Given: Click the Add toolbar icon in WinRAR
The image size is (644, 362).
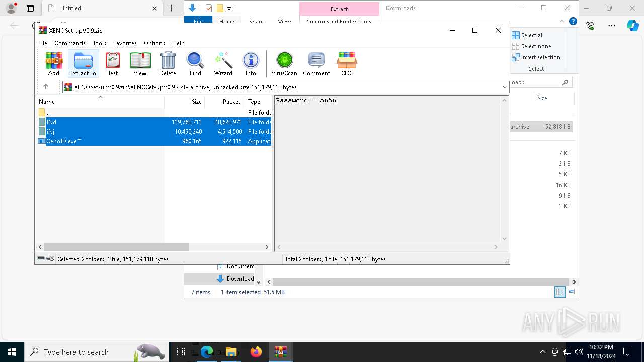Looking at the screenshot, I should pyautogui.click(x=54, y=64).
